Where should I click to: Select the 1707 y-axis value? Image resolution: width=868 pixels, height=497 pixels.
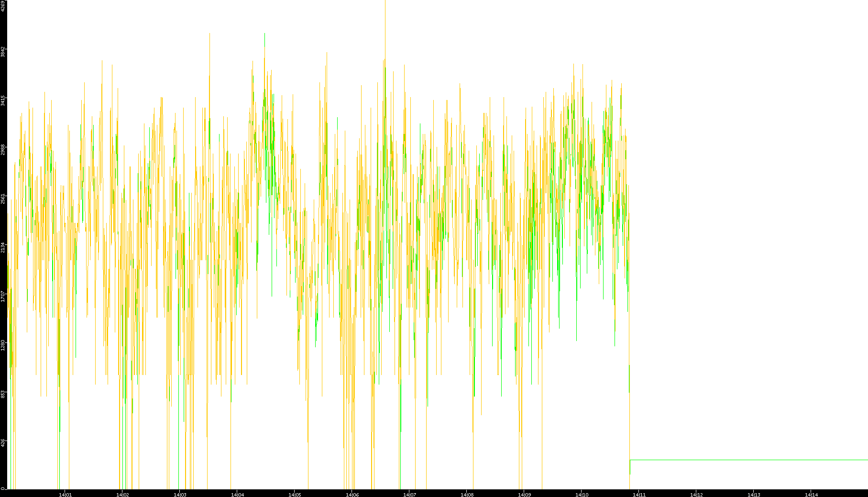pyautogui.click(x=3, y=296)
